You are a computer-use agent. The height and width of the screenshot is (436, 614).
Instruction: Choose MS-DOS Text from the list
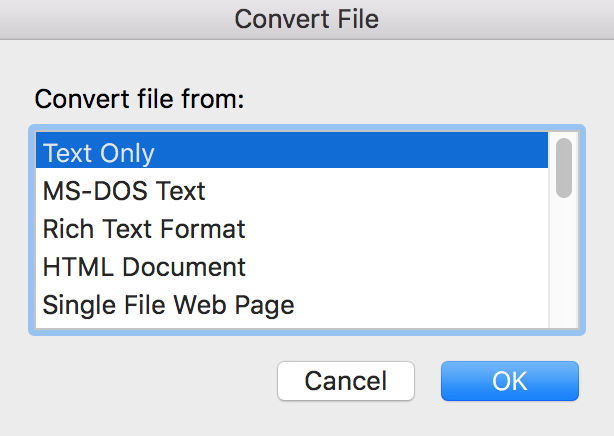point(124,190)
